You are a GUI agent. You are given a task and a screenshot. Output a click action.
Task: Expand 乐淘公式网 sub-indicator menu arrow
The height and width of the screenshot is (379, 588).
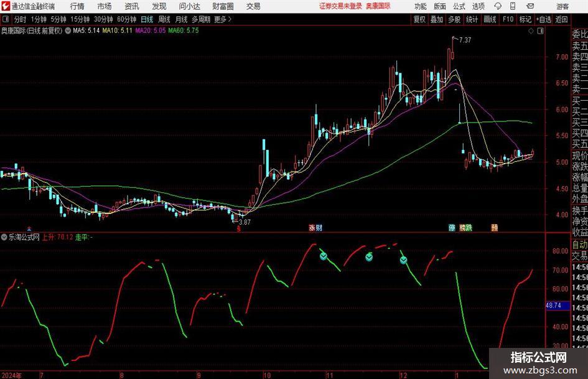tap(4, 237)
